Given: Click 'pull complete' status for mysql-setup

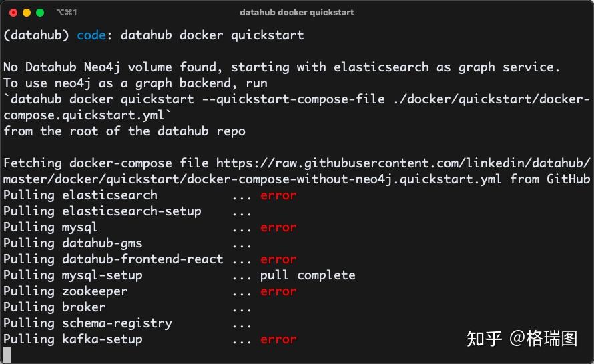Looking at the screenshot, I should coord(308,275).
